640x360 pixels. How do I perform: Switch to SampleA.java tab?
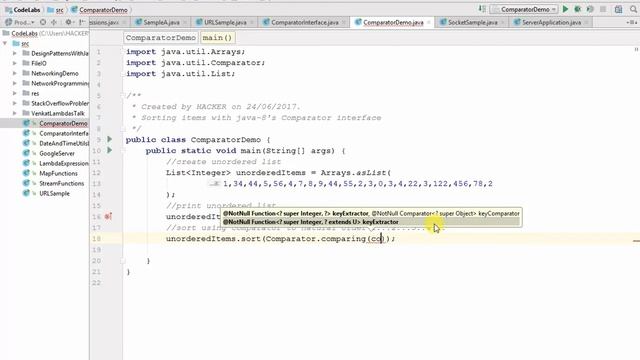161,22
